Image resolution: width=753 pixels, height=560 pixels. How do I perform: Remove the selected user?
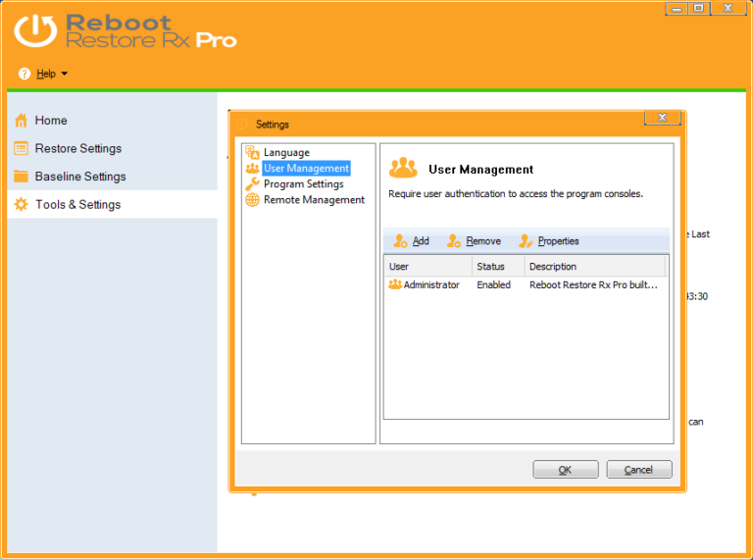pos(474,240)
